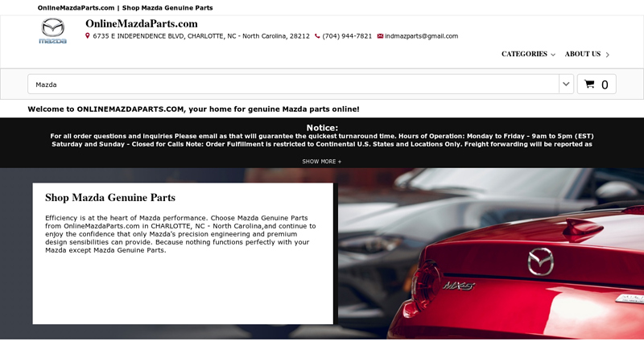Click the red phone icon
Viewport: 644px width, 362px height.
[317, 36]
